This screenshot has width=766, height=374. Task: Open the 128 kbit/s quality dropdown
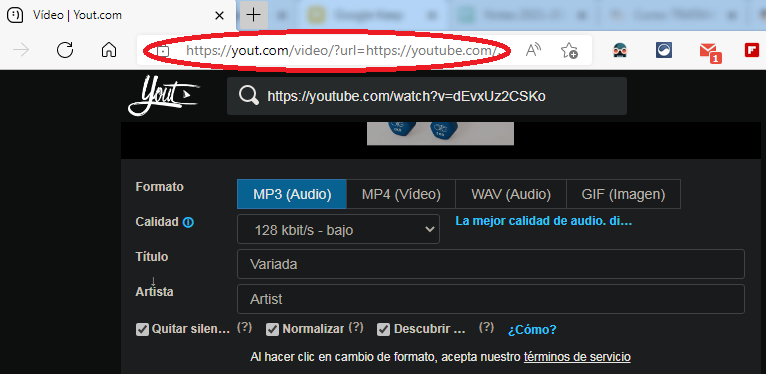click(x=338, y=229)
